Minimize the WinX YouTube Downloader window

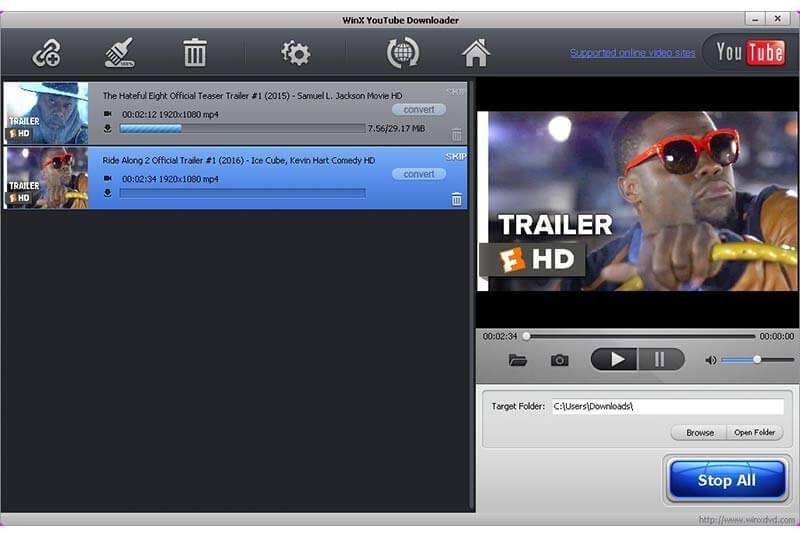tap(755, 19)
